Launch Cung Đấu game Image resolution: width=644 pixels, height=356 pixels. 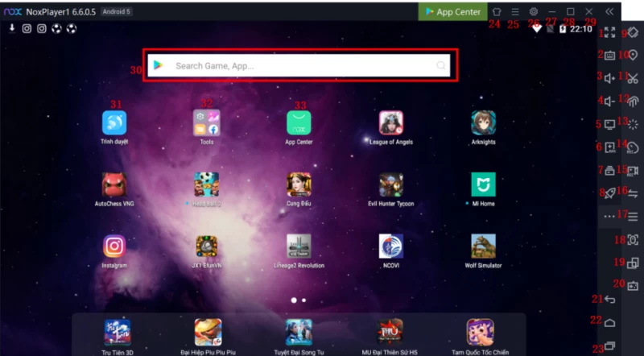coord(299,184)
